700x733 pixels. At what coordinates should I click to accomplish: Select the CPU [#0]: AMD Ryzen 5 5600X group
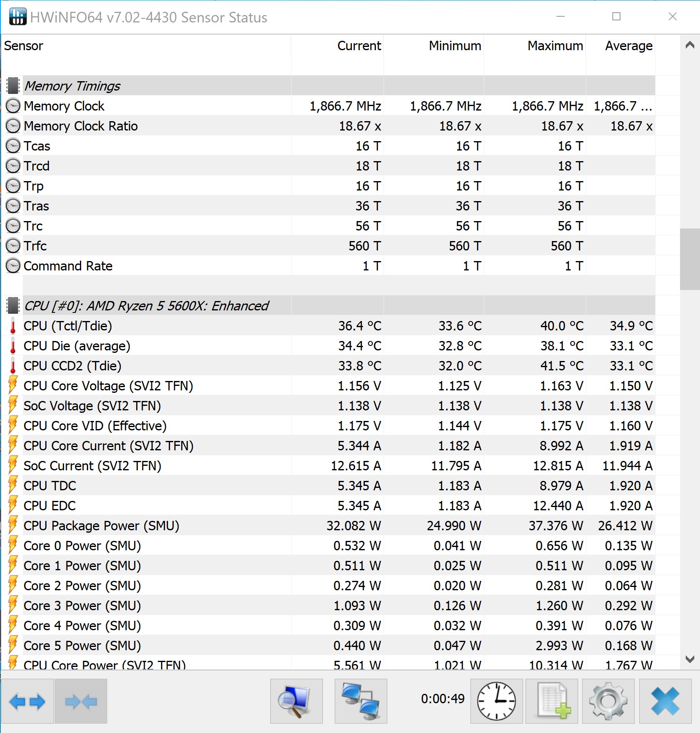pos(146,306)
